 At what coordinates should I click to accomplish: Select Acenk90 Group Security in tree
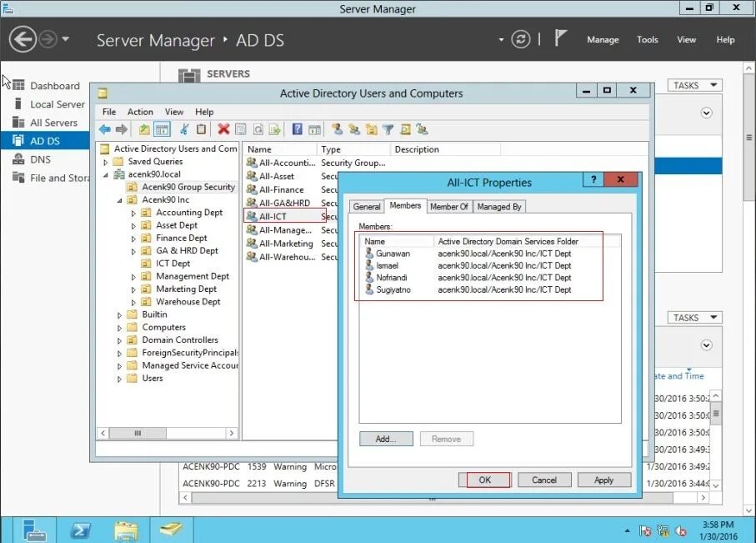[188, 188]
